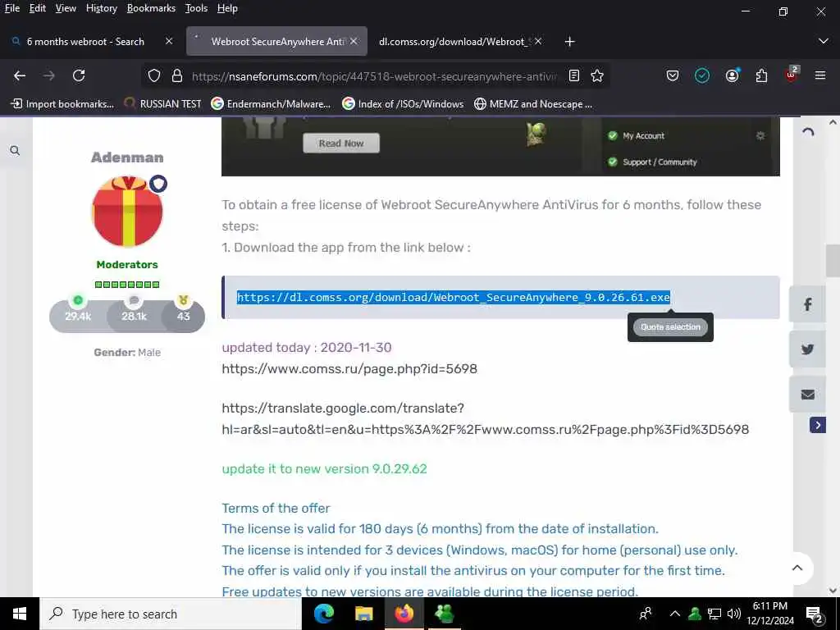
Task: Click the Read Now button in image
Action: pos(341,143)
